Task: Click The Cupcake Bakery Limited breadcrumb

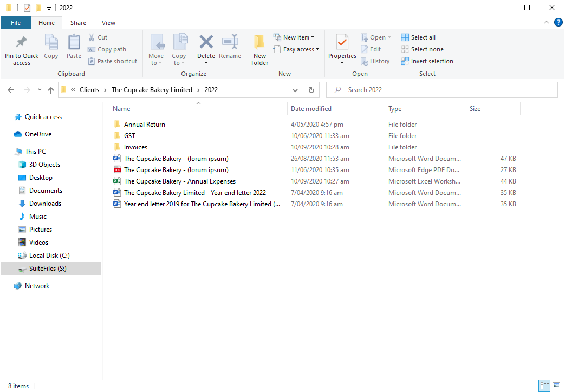Action: click(152, 90)
